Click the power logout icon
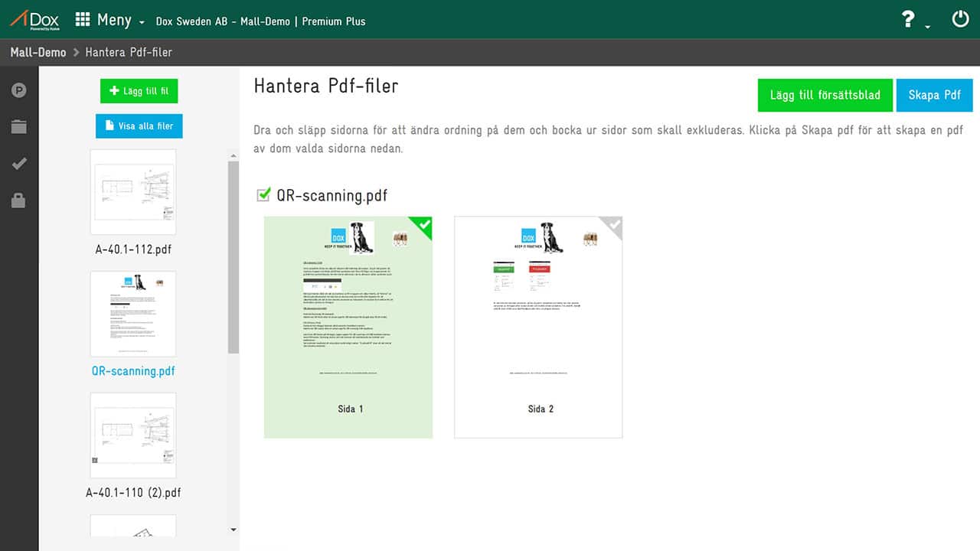The image size is (980, 551). coord(960,19)
